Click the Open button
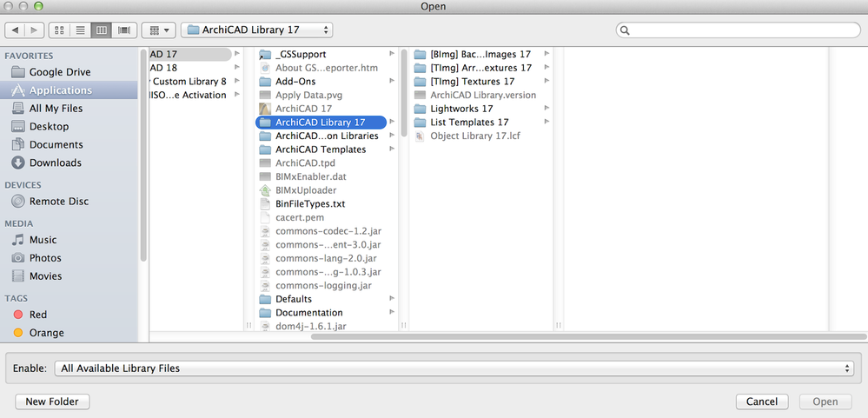 pos(825,402)
